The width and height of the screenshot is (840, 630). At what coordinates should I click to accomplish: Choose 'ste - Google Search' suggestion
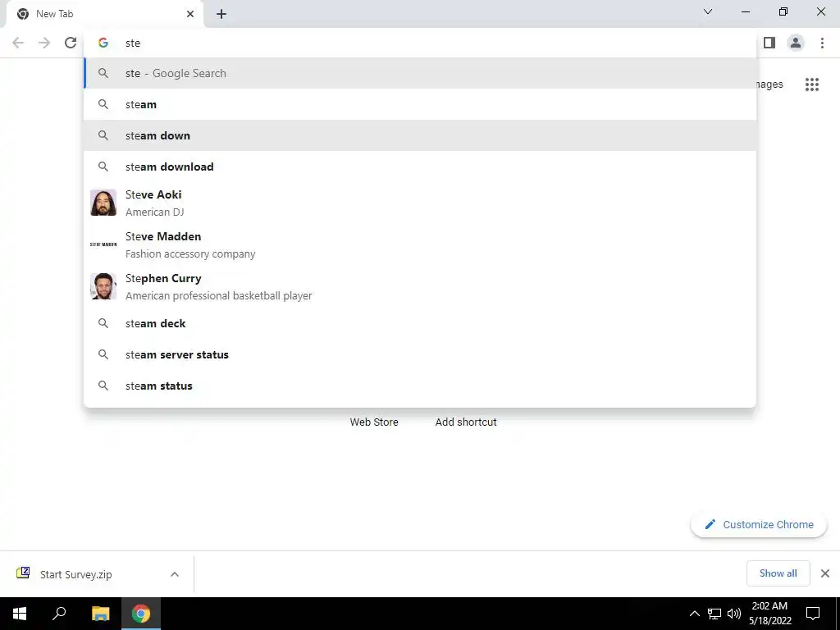pyautogui.click(x=420, y=73)
